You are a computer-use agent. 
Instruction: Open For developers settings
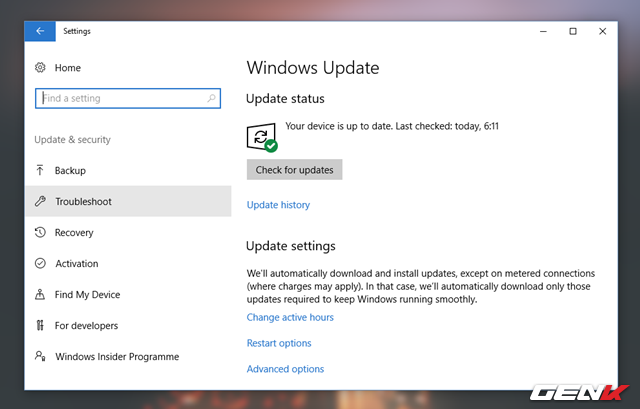[129, 325]
